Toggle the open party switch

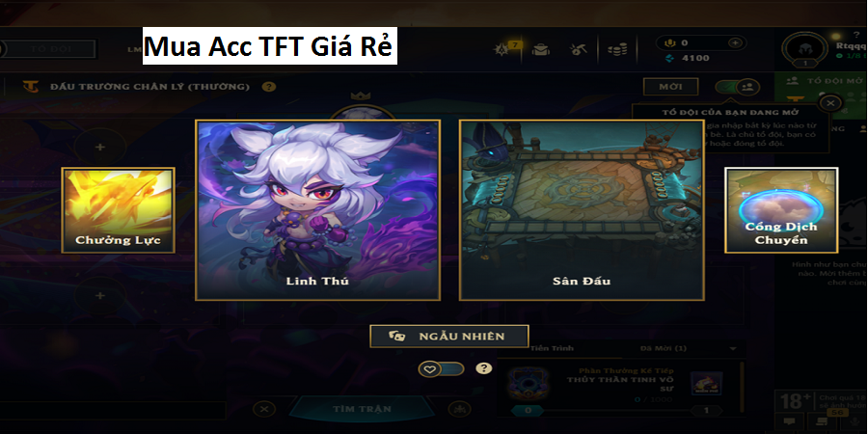click(x=738, y=87)
